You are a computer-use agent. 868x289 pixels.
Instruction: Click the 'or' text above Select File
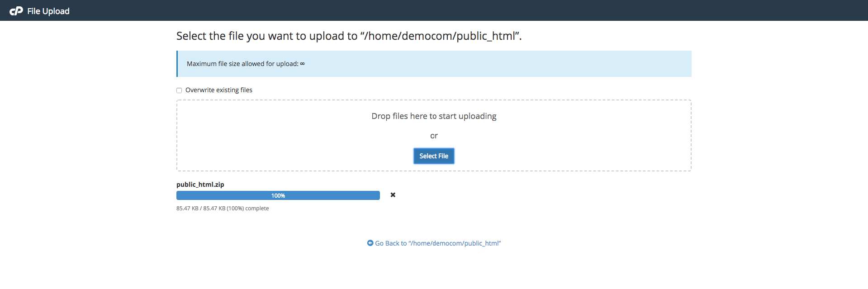(434, 136)
